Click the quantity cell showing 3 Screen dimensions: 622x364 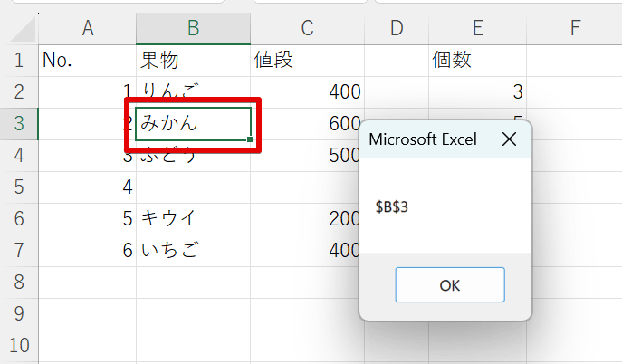pos(478,92)
